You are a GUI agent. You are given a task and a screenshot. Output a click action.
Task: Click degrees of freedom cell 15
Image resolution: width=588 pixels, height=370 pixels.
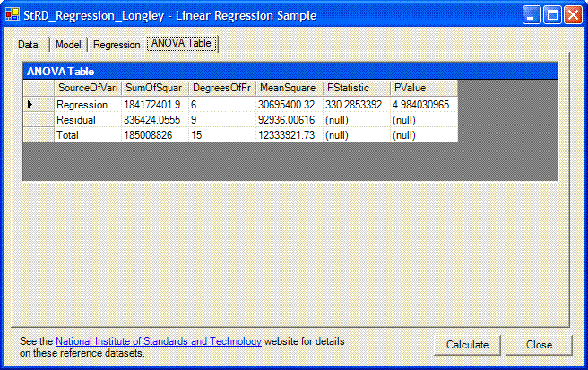tap(222, 135)
